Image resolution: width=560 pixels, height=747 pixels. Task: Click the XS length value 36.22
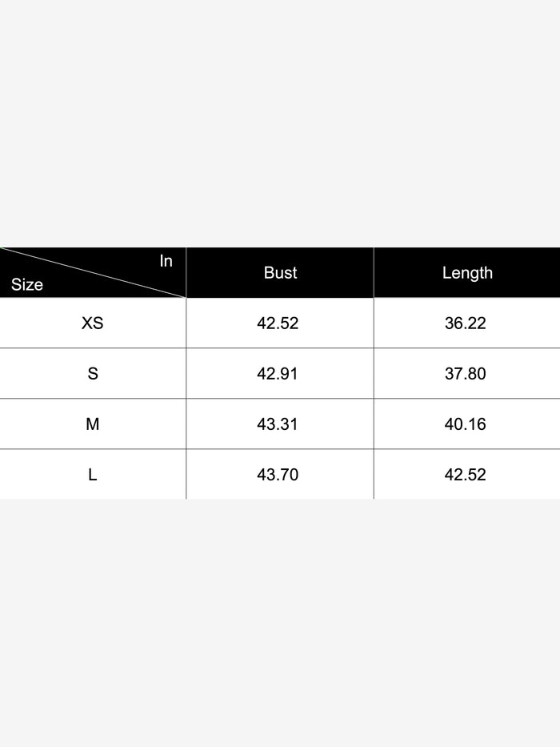click(x=466, y=323)
